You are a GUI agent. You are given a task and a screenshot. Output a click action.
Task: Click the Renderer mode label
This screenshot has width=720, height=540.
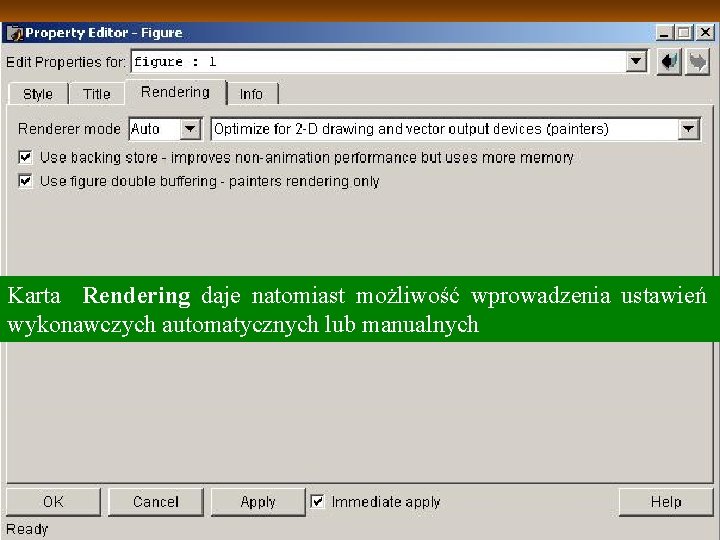[x=69, y=129]
